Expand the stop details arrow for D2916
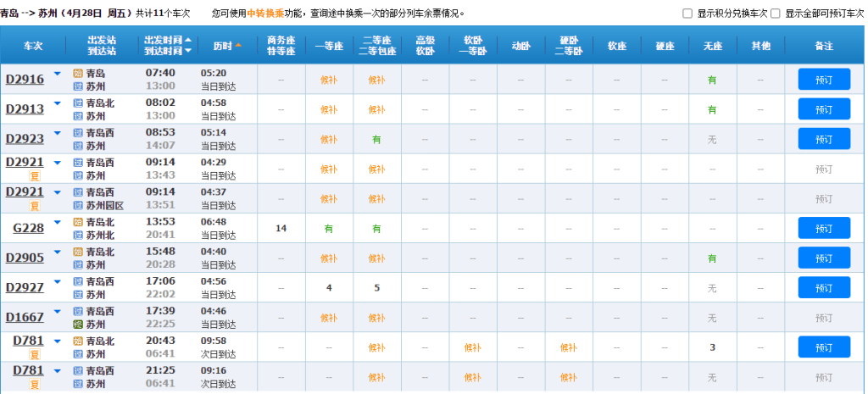This screenshot has width=868, height=394. 58,75
